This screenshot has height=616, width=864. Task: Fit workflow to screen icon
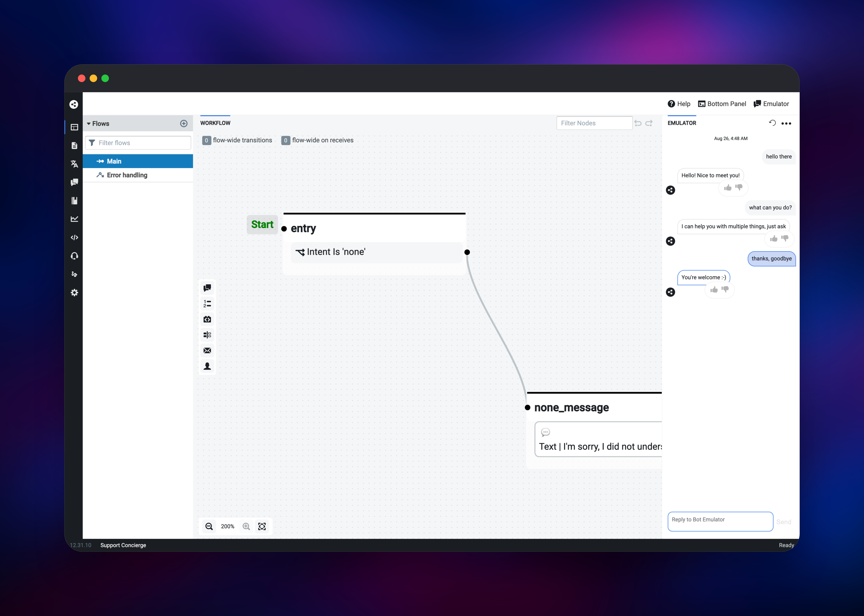(262, 527)
